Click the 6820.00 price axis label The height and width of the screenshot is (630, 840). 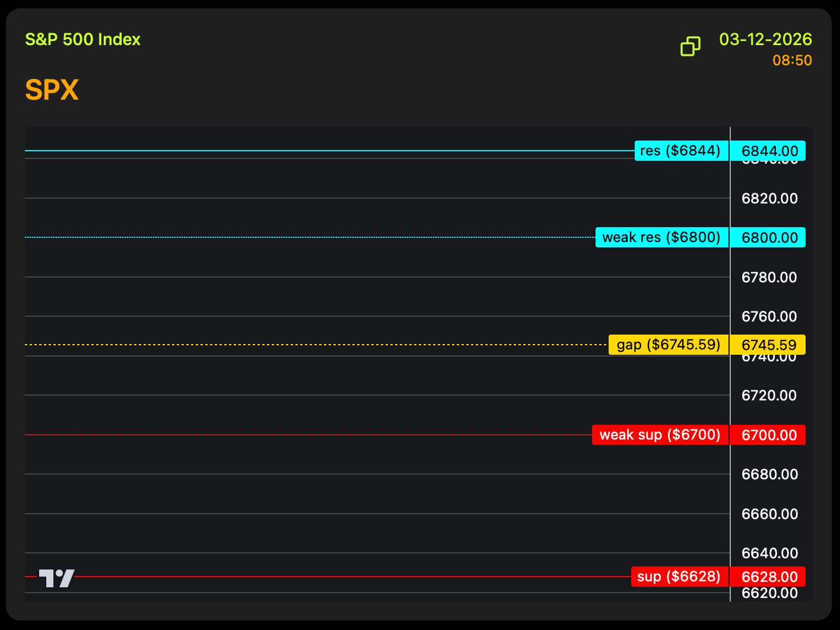tap(769, 198)
